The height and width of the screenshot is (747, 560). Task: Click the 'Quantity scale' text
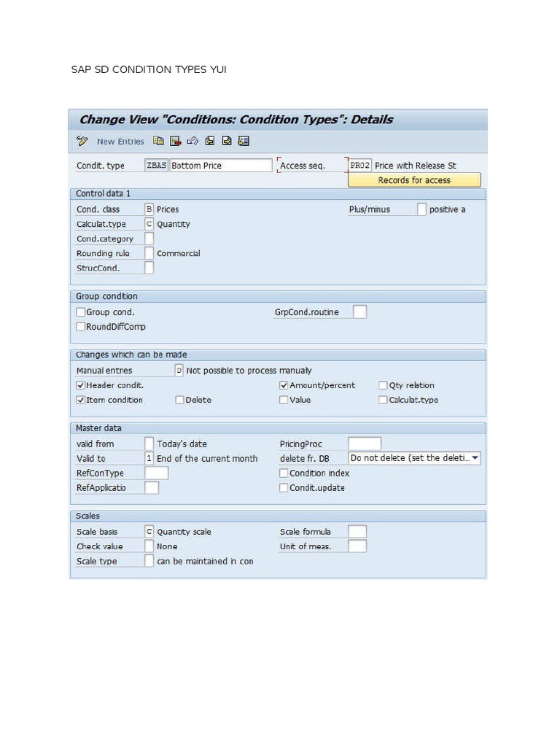184,532
